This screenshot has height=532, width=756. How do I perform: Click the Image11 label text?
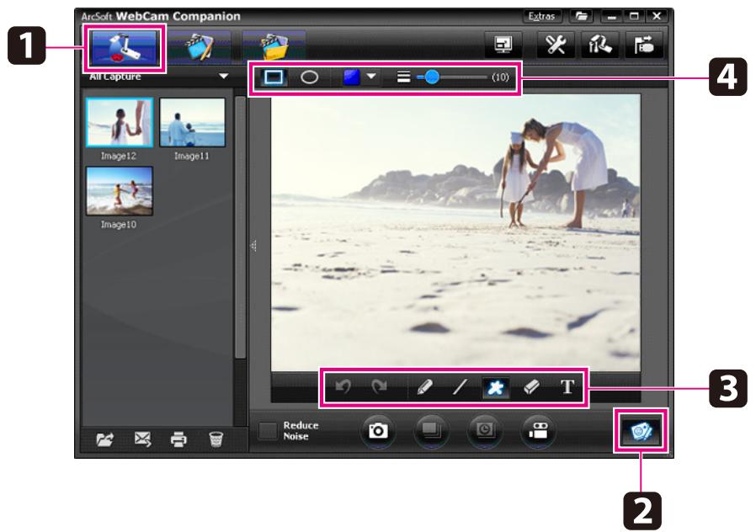(192, 156)
